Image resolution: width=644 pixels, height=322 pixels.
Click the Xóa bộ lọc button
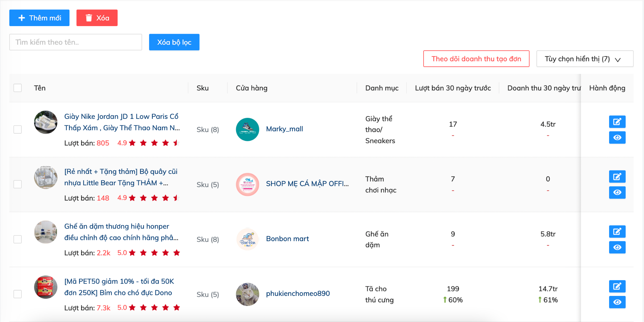pos(174,42)
